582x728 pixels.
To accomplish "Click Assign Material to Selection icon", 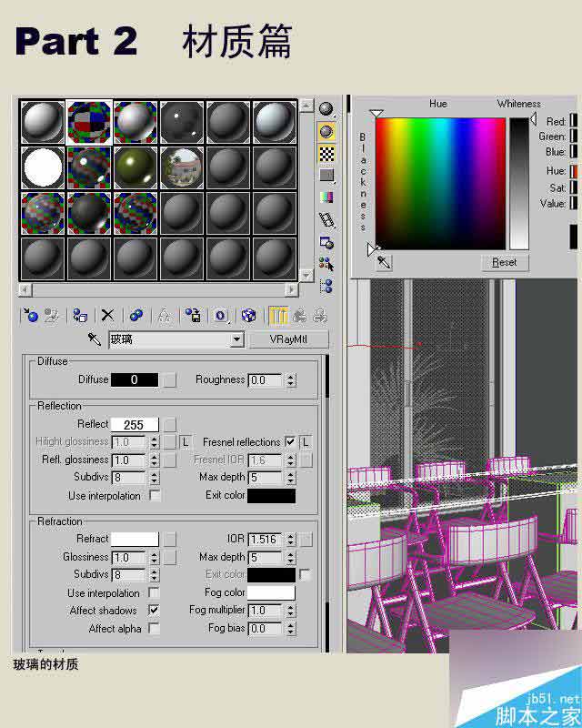I will click(x=80, y=316).
